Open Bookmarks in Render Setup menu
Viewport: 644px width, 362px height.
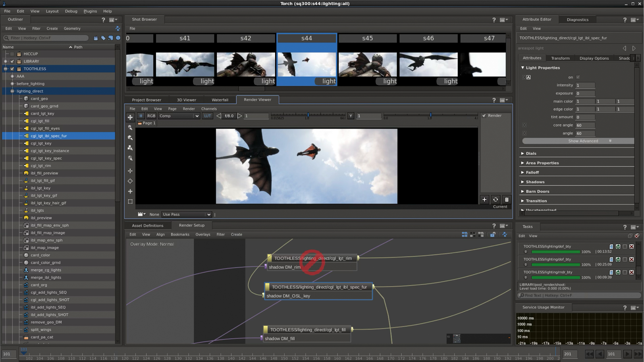[x=180, y=235]
